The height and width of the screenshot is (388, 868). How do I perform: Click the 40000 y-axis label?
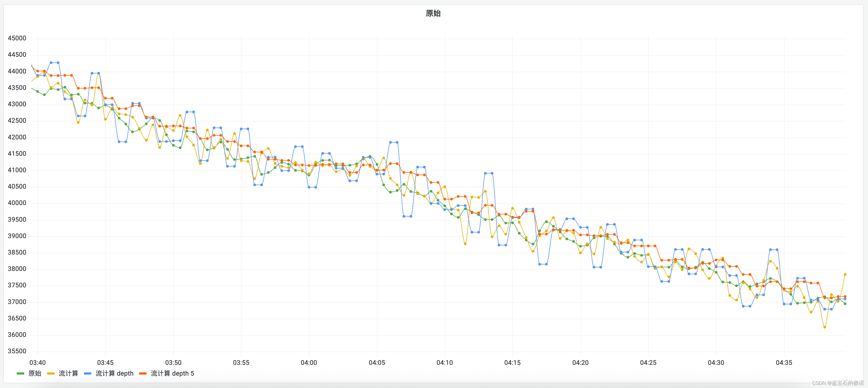coord(17,203)
